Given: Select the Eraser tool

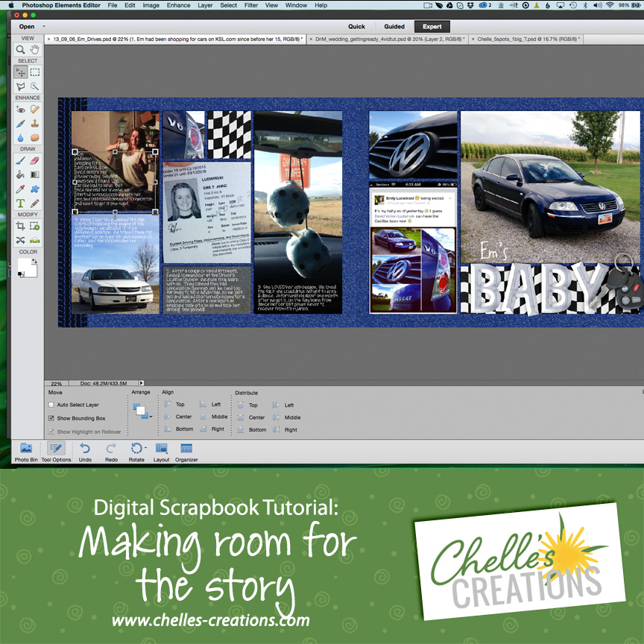Looking at the screenshot, I should click(x=35, y=160).
